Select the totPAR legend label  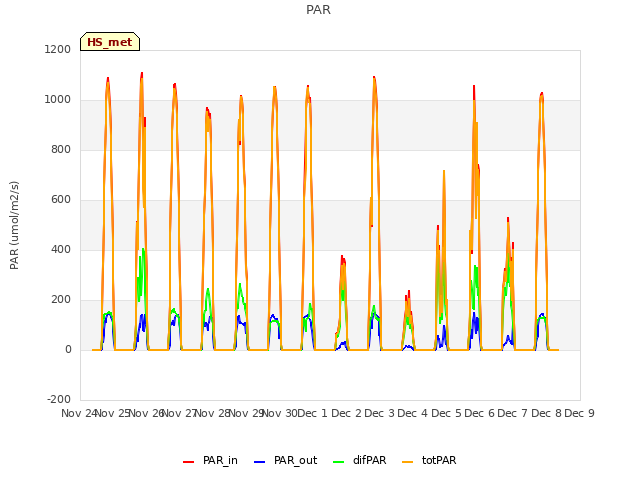click(439, 460)
